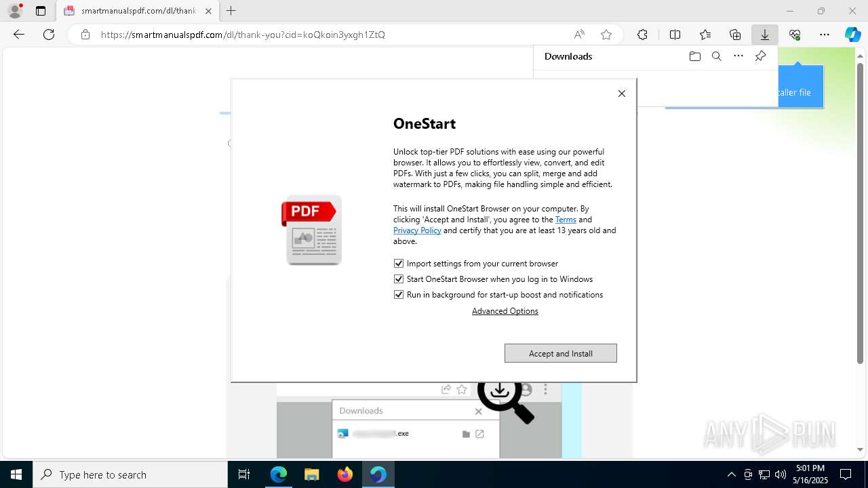Open the volume control in tray
868x488 pixels.
(781, 474)
